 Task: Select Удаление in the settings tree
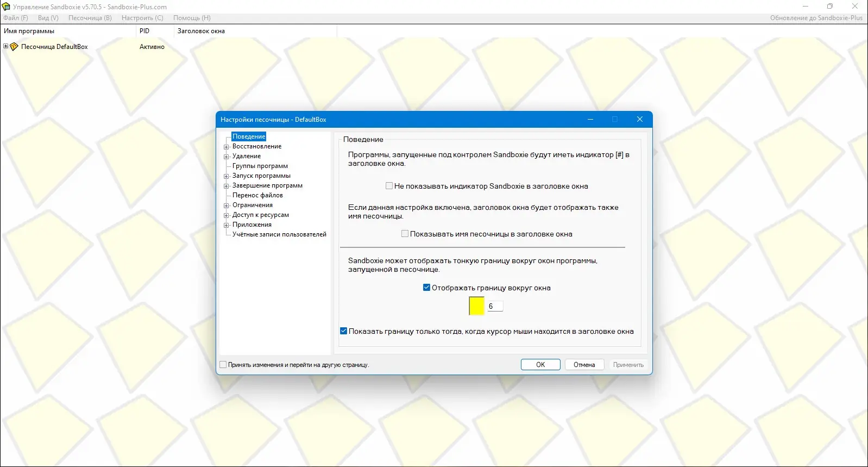[x=247, y=156]
